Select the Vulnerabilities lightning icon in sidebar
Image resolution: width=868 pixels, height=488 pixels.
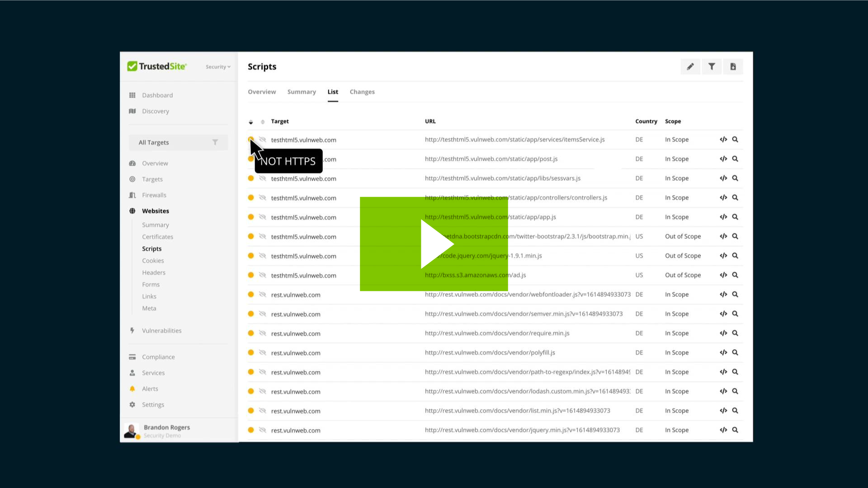[x=132, y=330]
